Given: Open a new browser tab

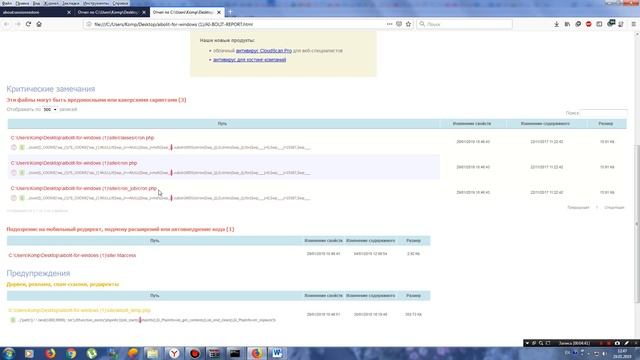Looking at the screenshot, I should pyautogui.click(x=230, y=12).
